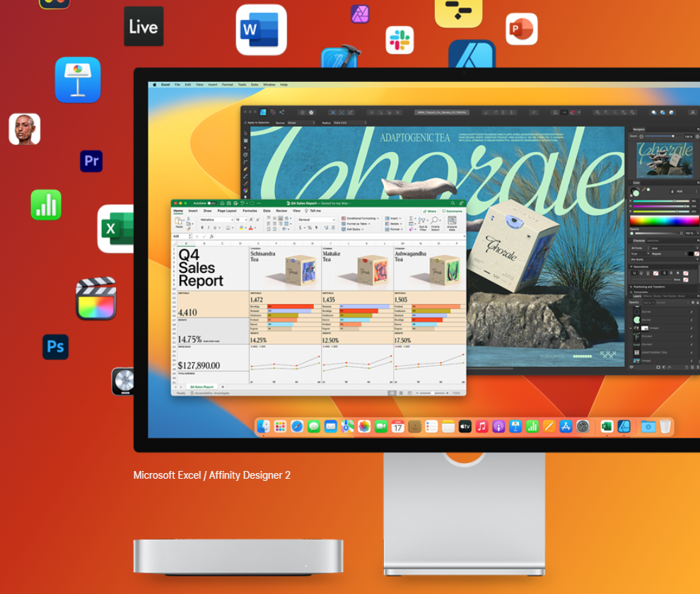Open FaceTime from the Dock
This screenshot has width=700, height=594.
[x=381, y=427]
